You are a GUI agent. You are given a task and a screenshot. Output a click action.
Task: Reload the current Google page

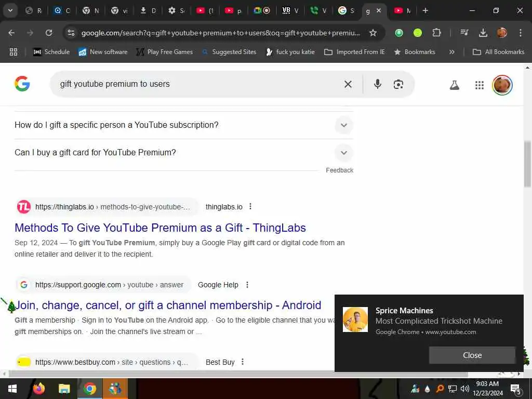(x=49, y=33)
